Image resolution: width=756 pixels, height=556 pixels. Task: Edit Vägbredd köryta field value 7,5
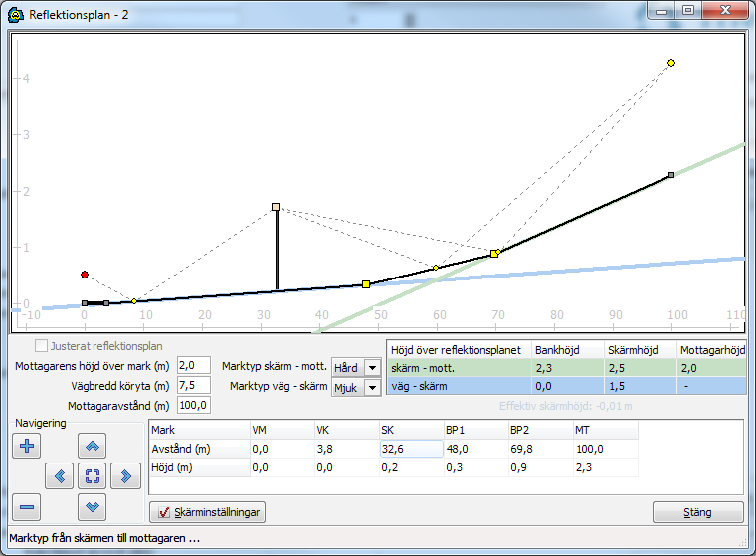(x=194, y=385)
